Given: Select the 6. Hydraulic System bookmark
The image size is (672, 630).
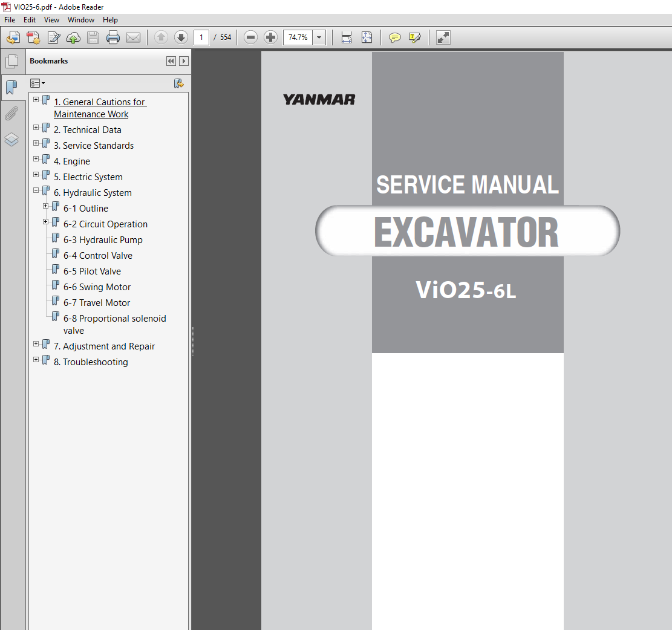Looking at the screenshot, I should pyautogui.click(x=93, y=193).
